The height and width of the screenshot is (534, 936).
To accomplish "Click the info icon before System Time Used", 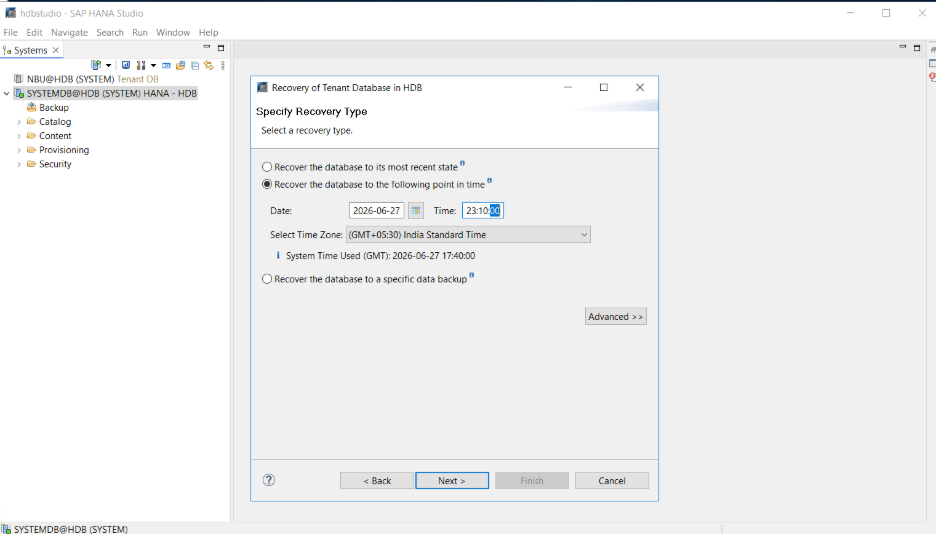I will click(x=278, y=255).
